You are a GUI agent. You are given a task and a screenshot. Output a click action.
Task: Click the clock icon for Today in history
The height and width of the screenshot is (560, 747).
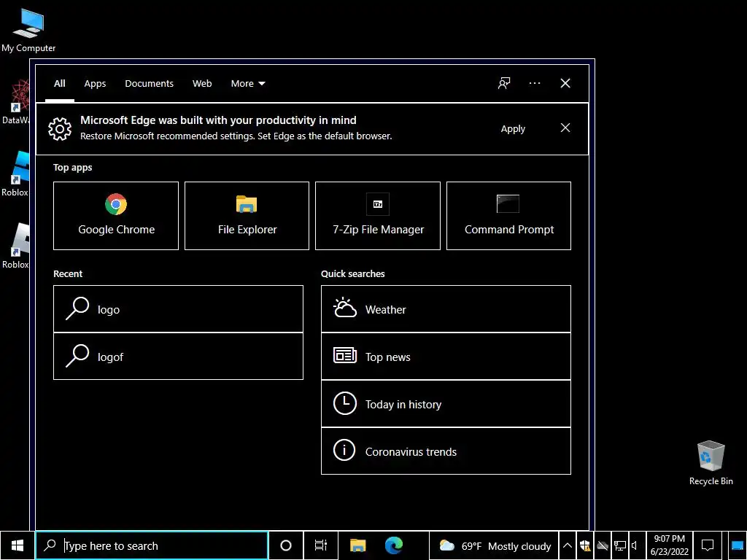345,403
